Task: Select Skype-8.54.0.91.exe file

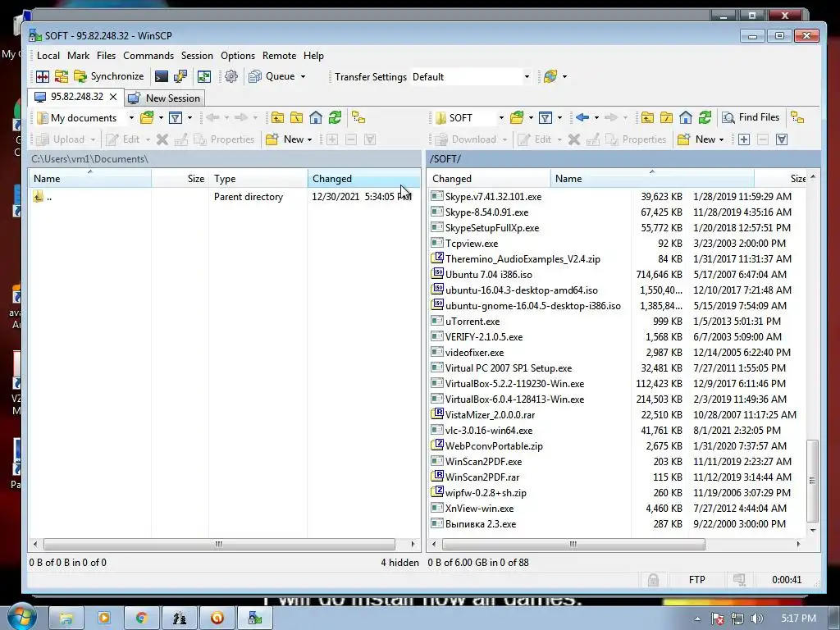Action: [486, 212]
